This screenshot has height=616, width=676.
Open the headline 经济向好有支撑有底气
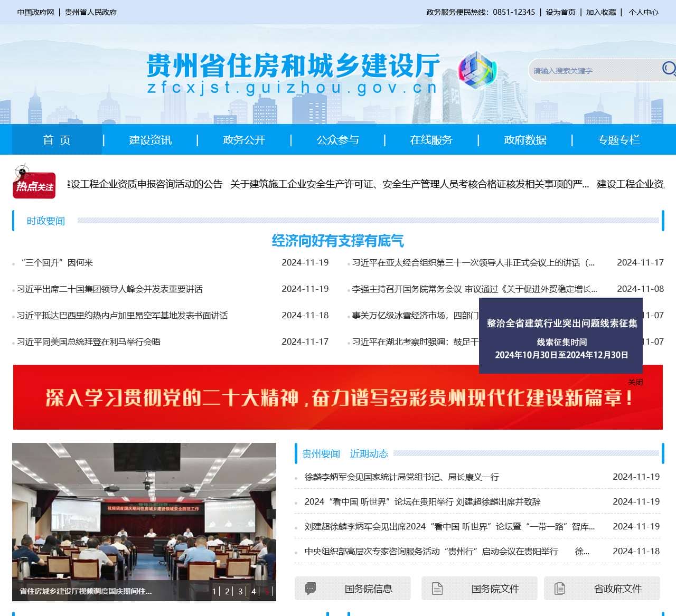coord(338,240)
